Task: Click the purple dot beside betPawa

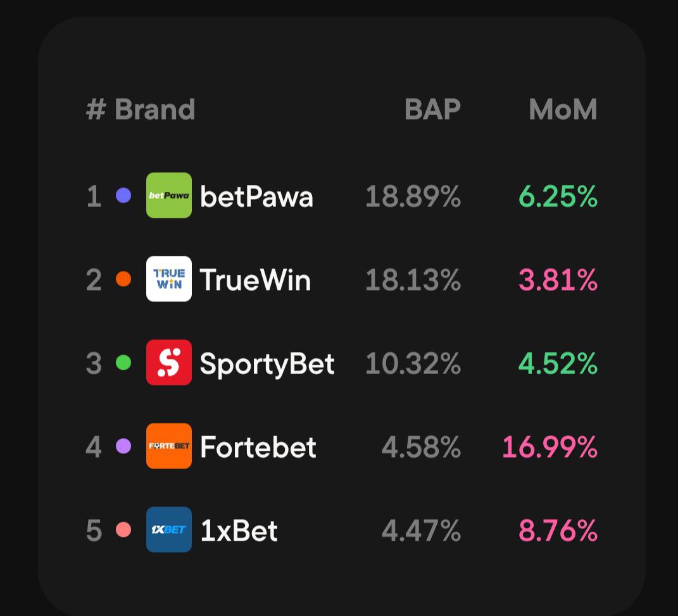Action: point(123,195)
